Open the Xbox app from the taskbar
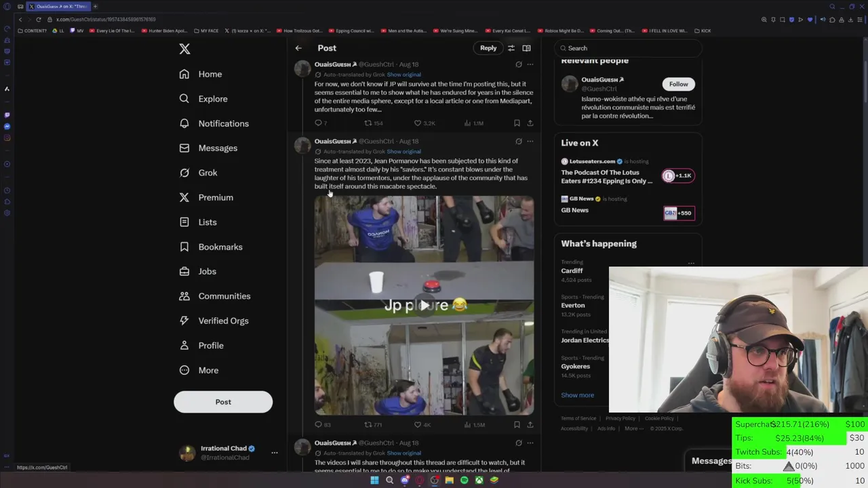Viewport: 868px width, 488px height. [479, 480]
